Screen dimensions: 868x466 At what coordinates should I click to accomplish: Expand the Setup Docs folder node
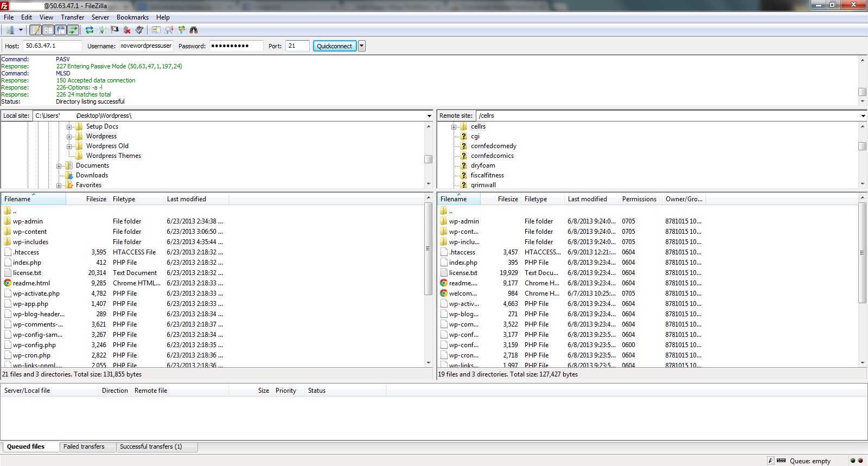coord(69,127)
